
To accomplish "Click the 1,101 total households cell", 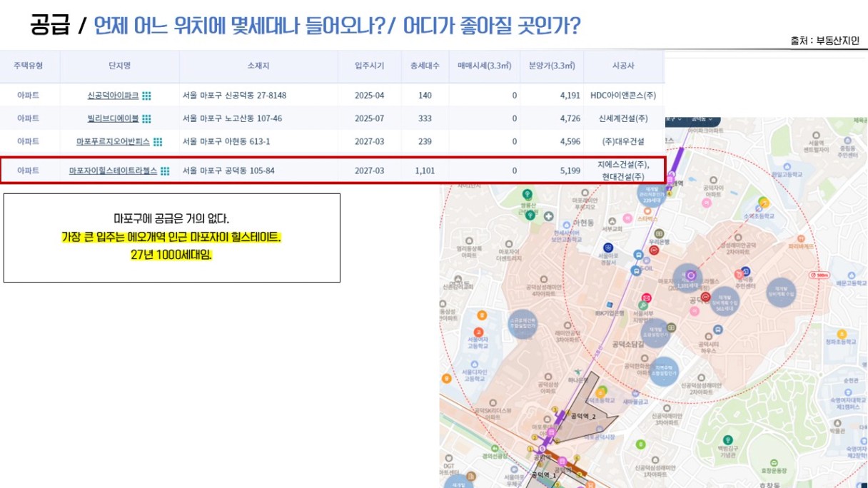I will (425, 171).
